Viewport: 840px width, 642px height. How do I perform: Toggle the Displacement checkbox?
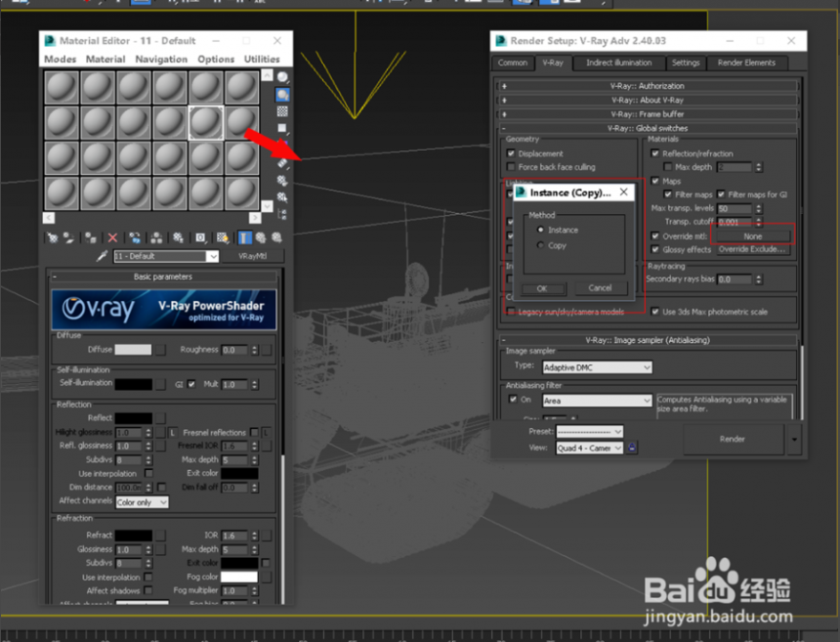(x=511, y=153)
